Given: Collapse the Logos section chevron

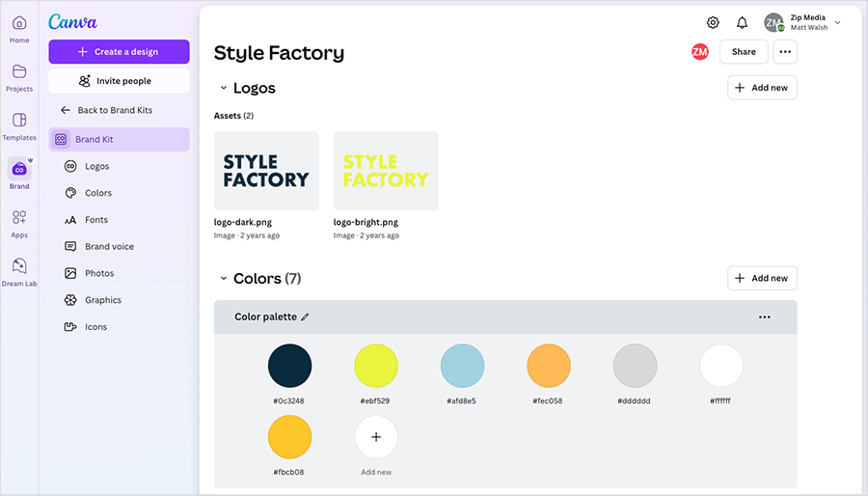Looking at the screenshot, I should click(224, 89).
